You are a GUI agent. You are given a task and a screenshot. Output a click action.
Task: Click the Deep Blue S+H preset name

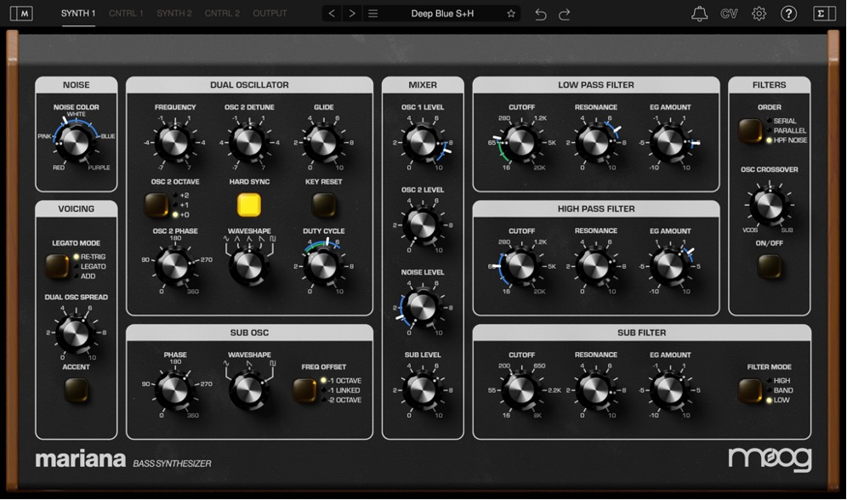442,13
